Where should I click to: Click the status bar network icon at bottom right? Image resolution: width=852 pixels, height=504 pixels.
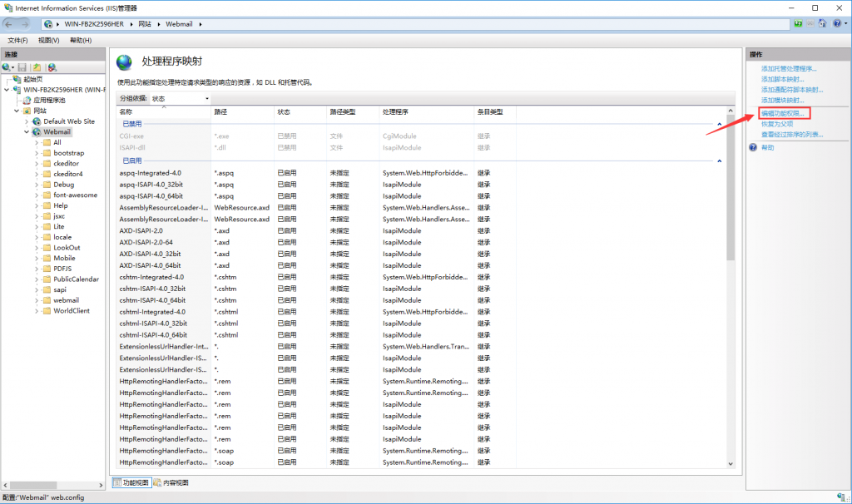point(842,497)
